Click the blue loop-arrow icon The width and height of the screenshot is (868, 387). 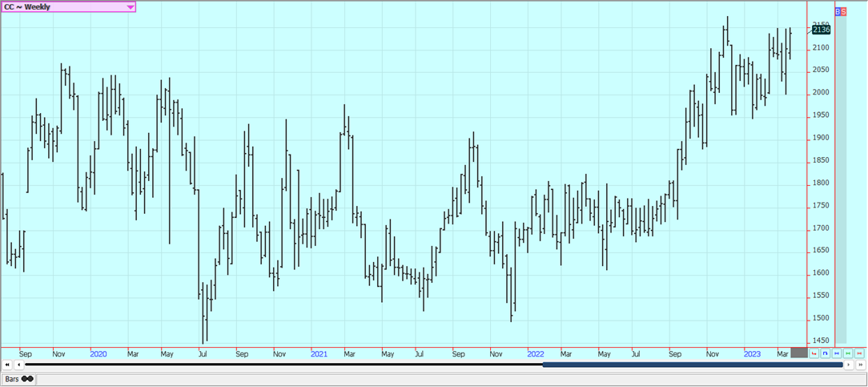click(x=826, y=353)
